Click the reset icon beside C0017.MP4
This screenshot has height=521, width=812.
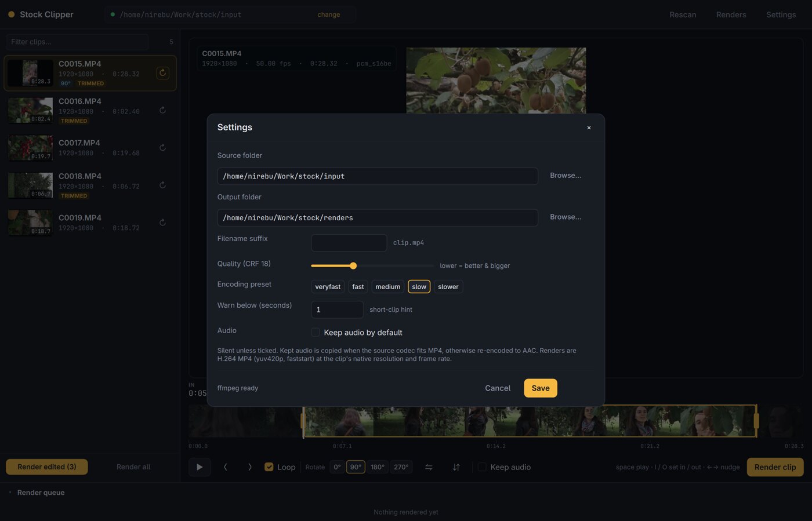tap(162, 148)
